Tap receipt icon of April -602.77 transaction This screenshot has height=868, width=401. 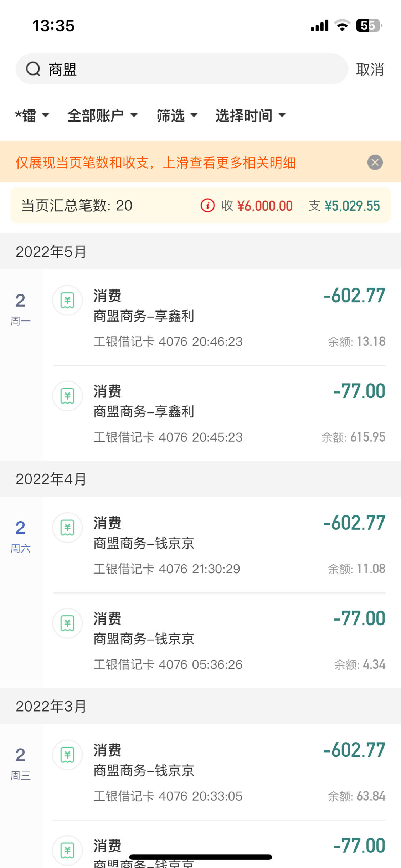[67, 528]
